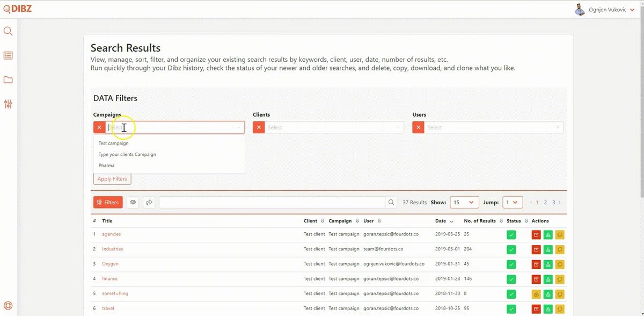The width and height of the screenshot is (644, 316).
Task: Click the green status check for travel
Action: pyautogui.click(x=511, y=309)
